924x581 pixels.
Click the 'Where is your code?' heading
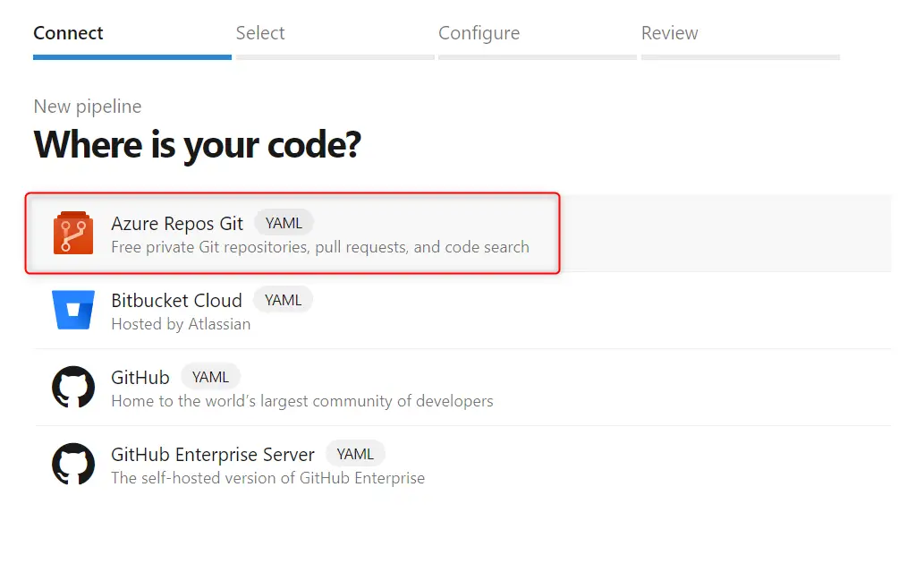198,145
